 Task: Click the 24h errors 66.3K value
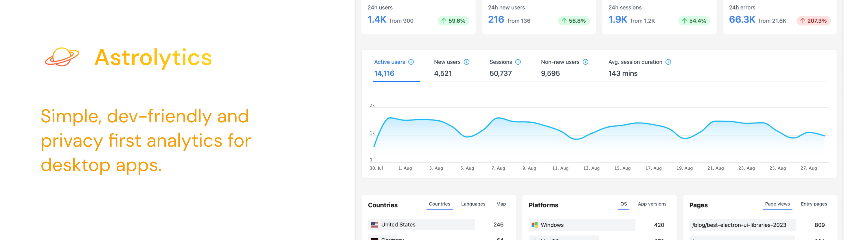tap(742, 20)
